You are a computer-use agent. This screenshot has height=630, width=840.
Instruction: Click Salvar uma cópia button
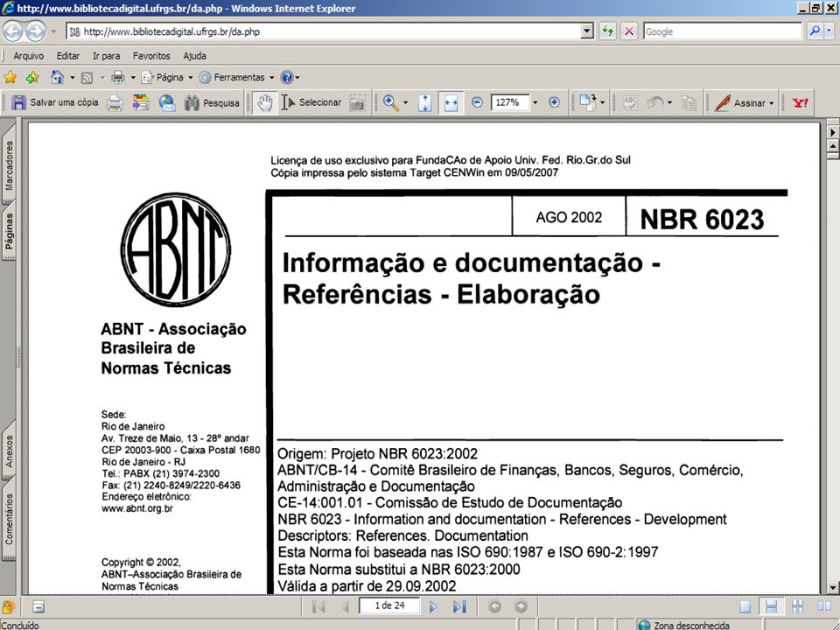(54, 102)
